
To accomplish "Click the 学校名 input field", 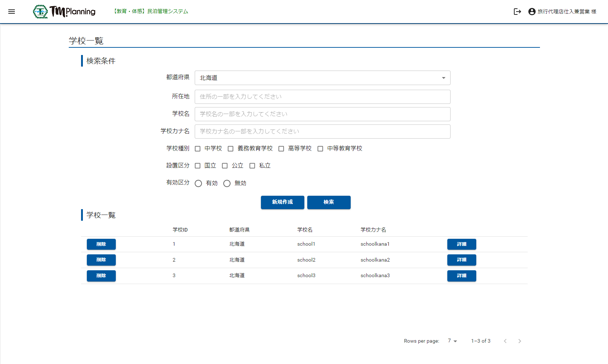I will [x=322, y=114].
